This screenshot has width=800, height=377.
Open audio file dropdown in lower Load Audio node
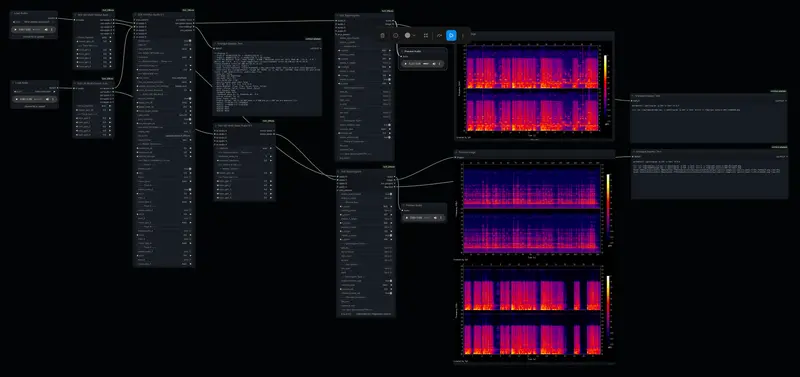click(35, 91)
